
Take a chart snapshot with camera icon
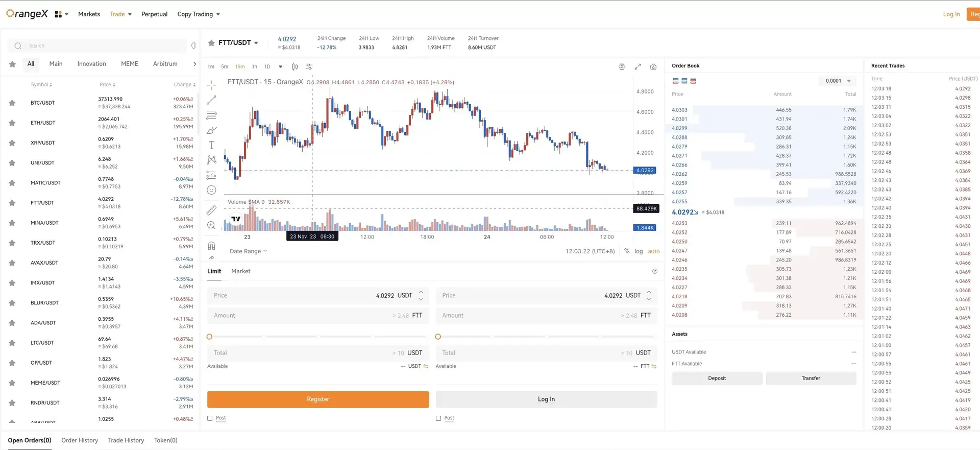(653, 67)
